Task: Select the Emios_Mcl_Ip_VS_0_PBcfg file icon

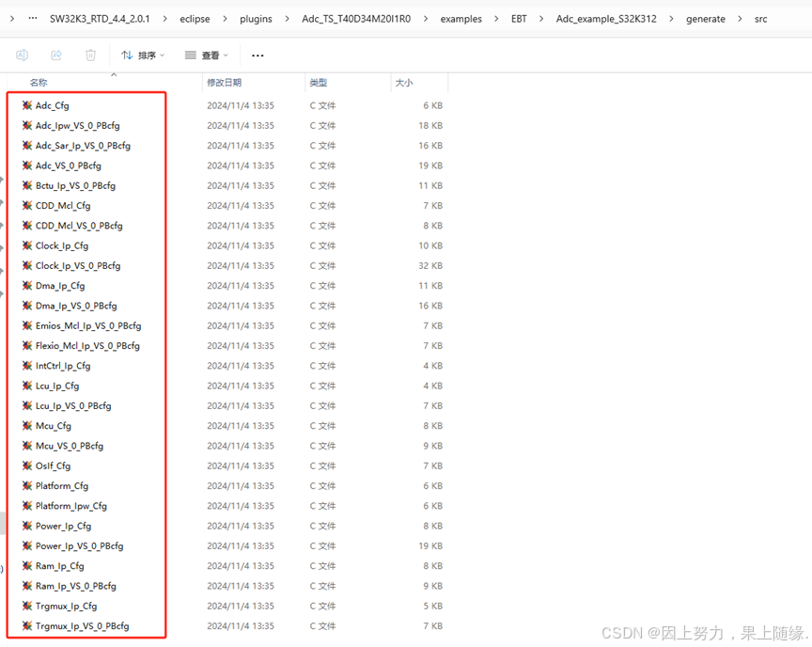Action: 27,325
